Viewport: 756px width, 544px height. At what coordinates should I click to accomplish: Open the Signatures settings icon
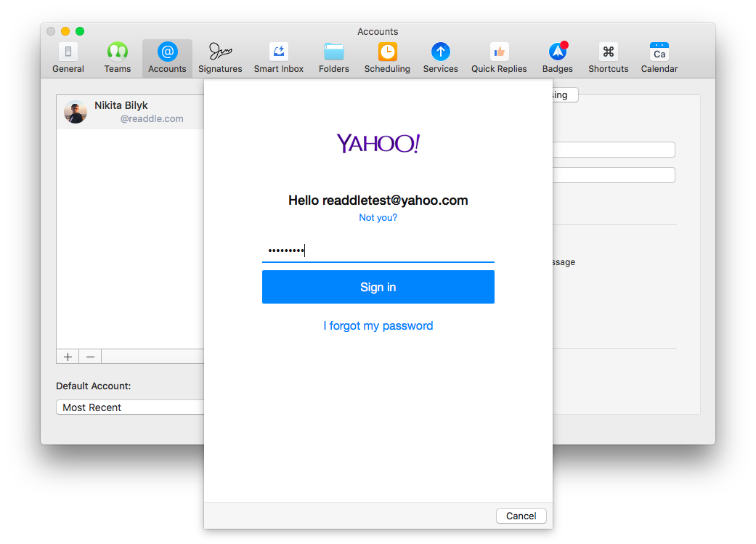(220, 57)
